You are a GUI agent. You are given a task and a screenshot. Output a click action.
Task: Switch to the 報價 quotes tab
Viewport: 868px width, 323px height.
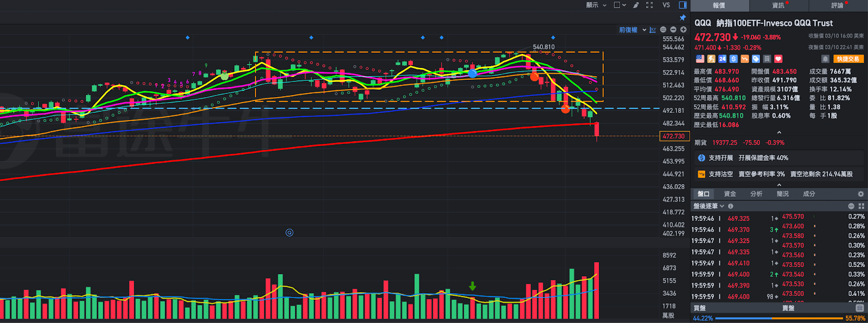pos(719,5)
